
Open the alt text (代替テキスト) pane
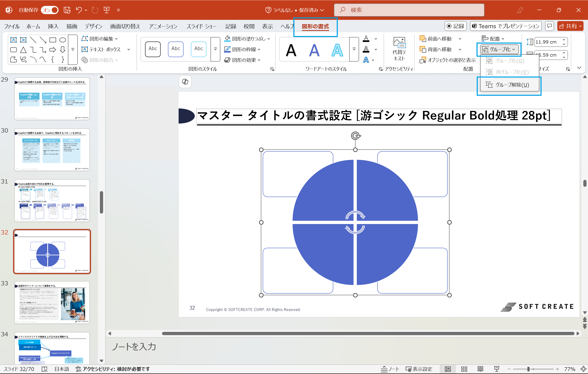click(399, 49)
